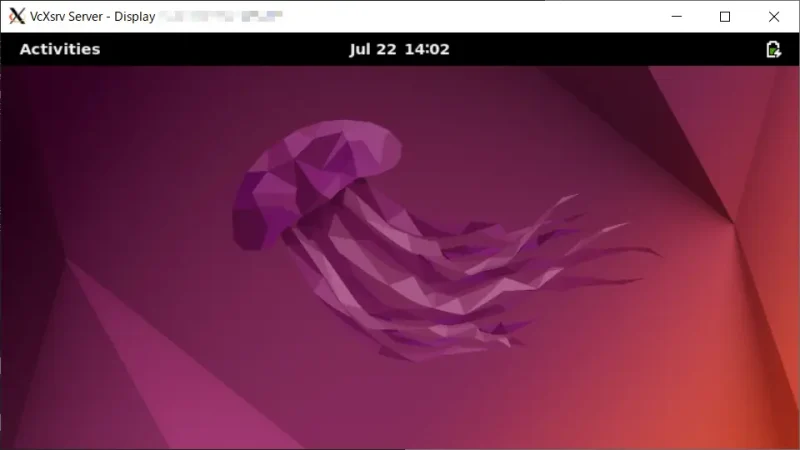Open the Activities overview
Viewport: 800px width, 450px height.
tap(60, 49)
